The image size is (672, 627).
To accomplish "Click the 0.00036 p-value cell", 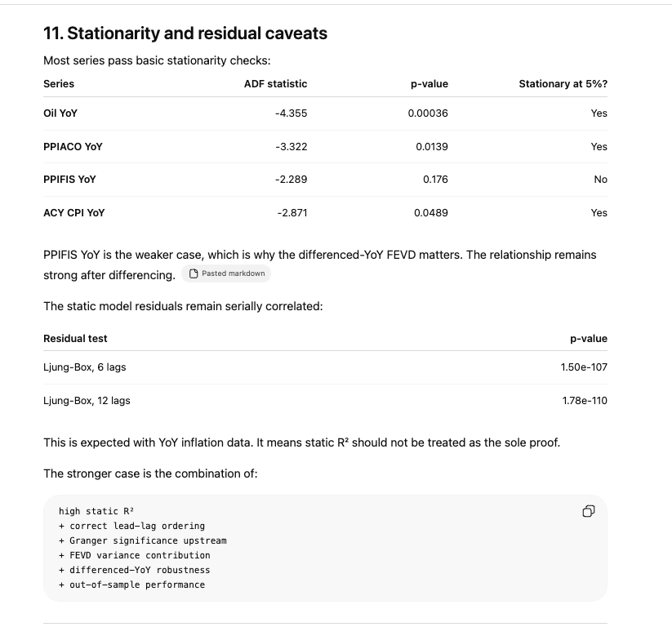I will [428, 113].
